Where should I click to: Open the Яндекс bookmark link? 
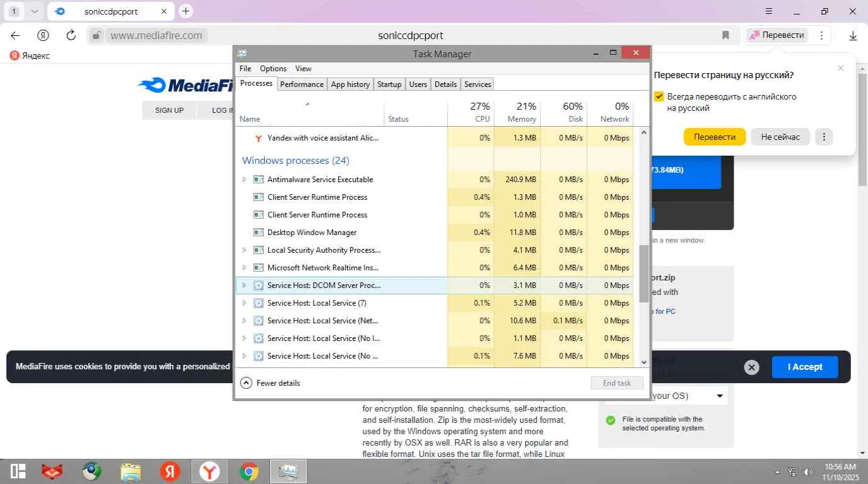pos(30,55)
